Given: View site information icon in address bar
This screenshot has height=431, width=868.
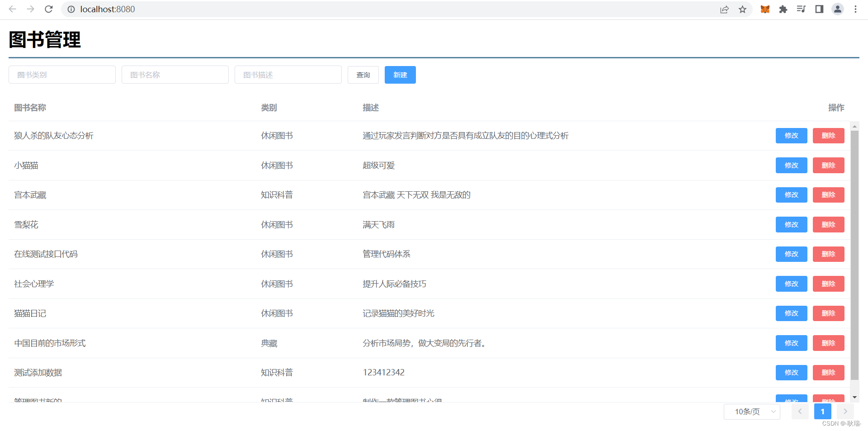Looking at the screenshot, I should (71, 9).
